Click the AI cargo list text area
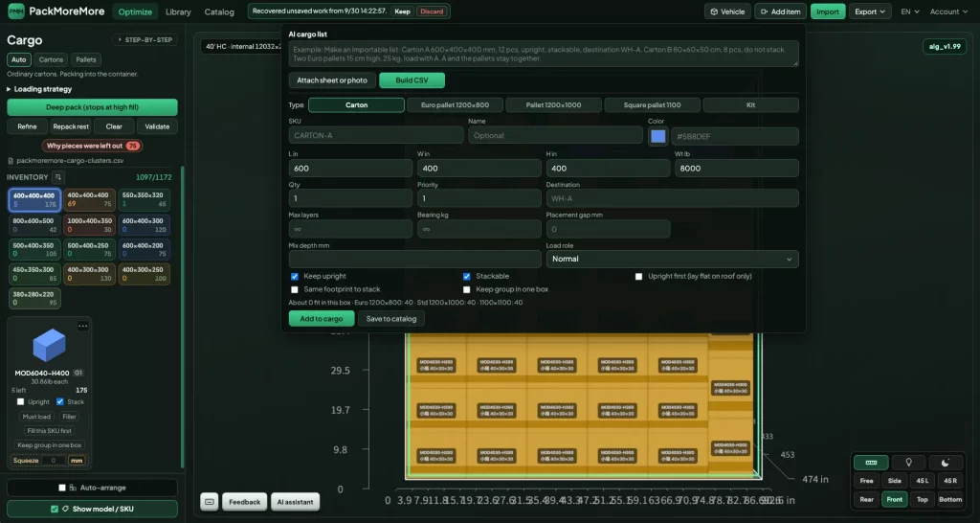This screenshot has height=523, width=980. point(544,54)
